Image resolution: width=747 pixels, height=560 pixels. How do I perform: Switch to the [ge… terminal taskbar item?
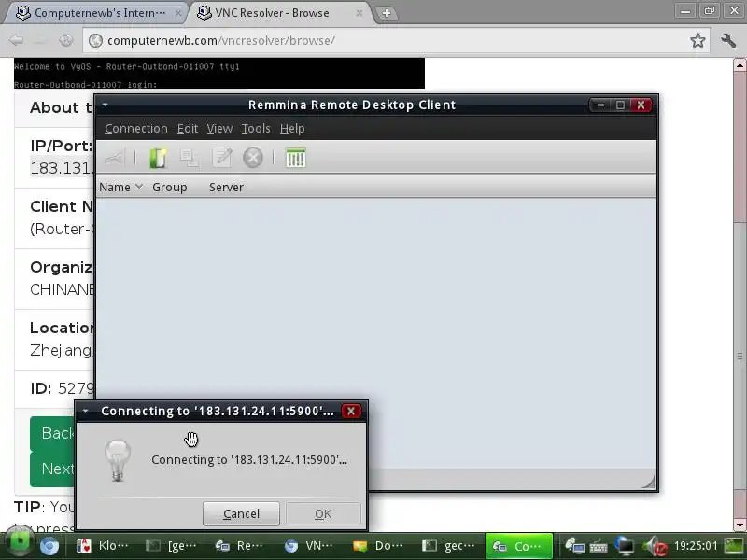(172, 546)
